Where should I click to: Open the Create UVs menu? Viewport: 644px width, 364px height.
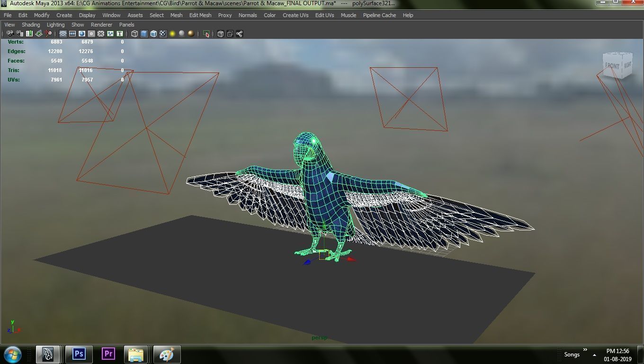coord(295,15)
